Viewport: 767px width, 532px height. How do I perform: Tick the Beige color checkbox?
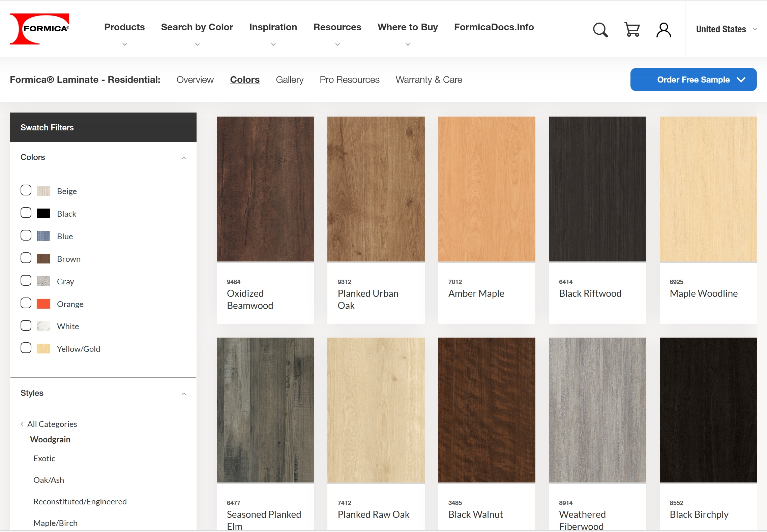[x=26, y=190]
